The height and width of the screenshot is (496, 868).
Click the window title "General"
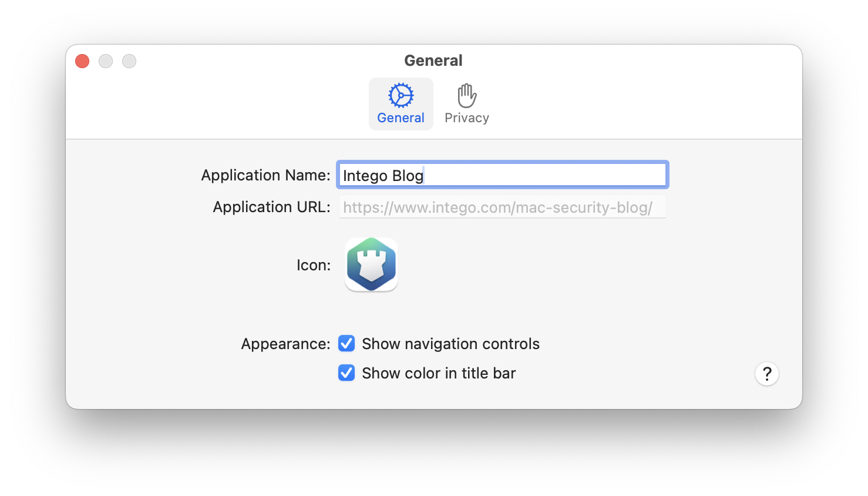click(x=433, y=60)
